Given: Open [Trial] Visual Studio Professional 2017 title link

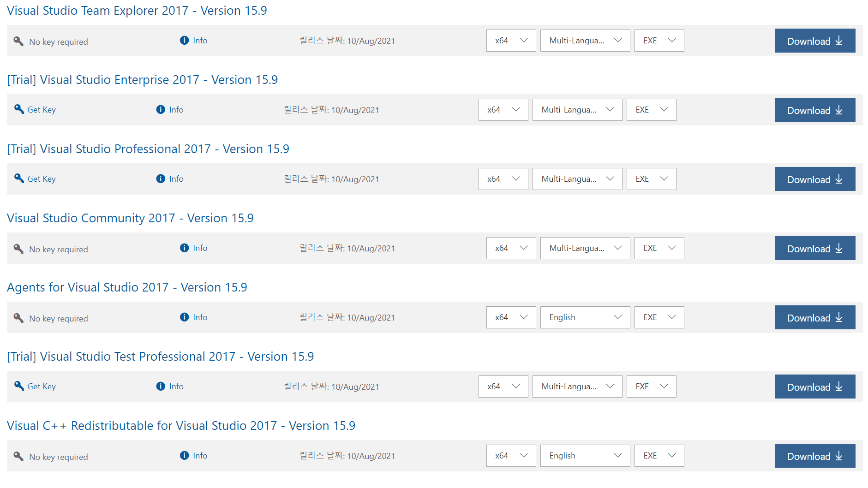Looking at the screenshot, I should pos(148,149).
